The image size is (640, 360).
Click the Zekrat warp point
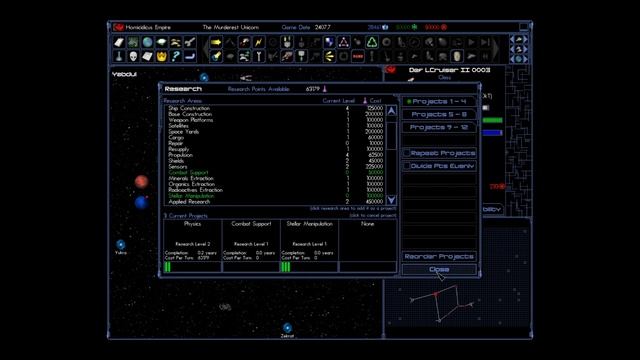(287, 327)
